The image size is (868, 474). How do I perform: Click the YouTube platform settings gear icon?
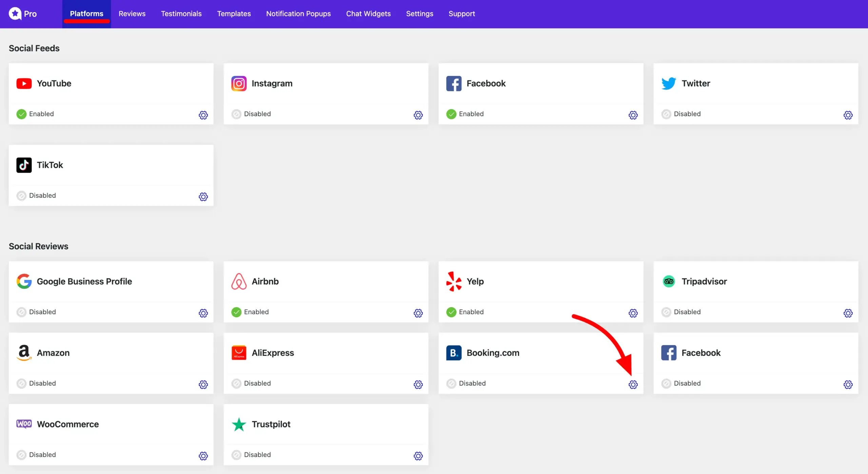(x=203, y=115)
